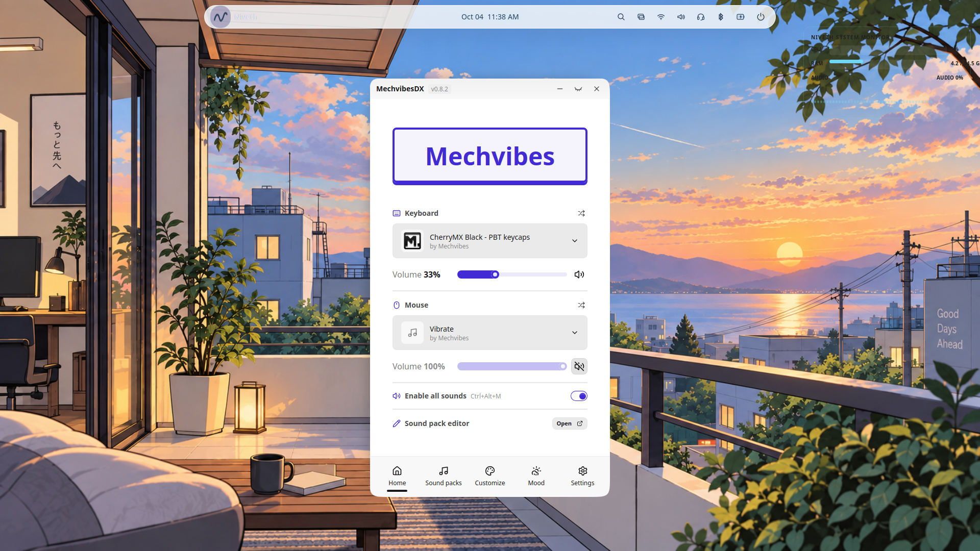Click the Mechvibes logo banner
This screenshot has height=551, width=980.
pos(490,156)
